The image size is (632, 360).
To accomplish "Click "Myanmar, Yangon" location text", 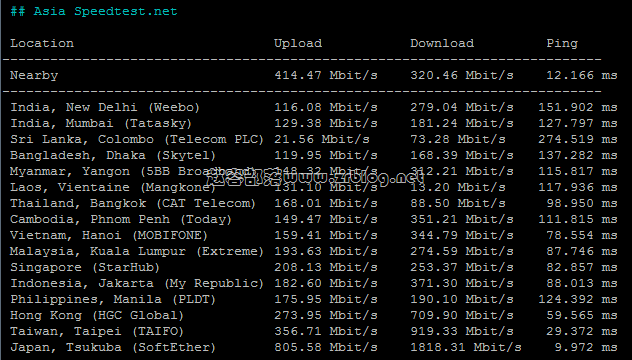I will pyautogui.click(x=70, y=171).
